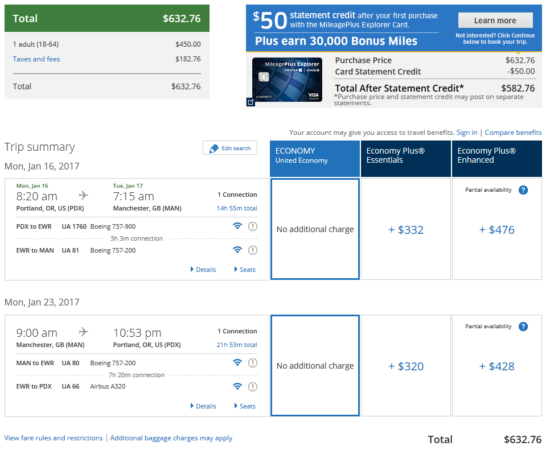Click 10:53 pm arrival time
Screen dimensions: 550x450
[x=137, y=333]
